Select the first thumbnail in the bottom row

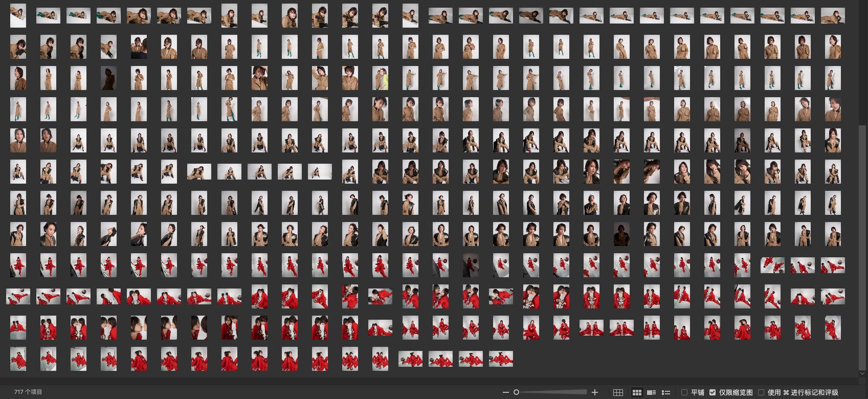(18, 359)
